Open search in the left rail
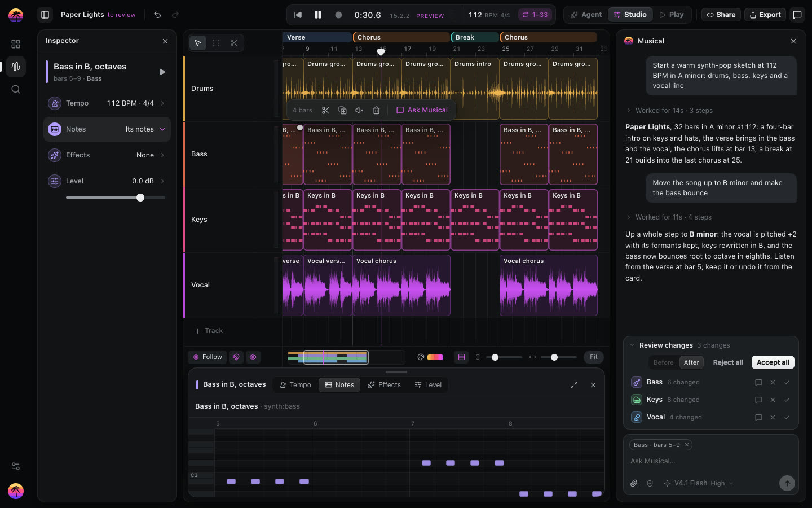Viewport: 812px width, 508px height. click(x=16, y=89)
